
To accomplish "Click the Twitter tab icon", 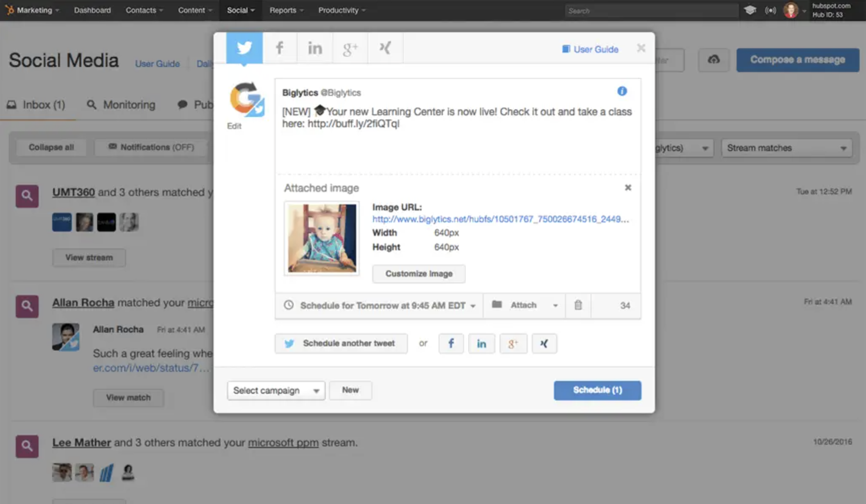I will pyautogui.click(x=244, y=47).
